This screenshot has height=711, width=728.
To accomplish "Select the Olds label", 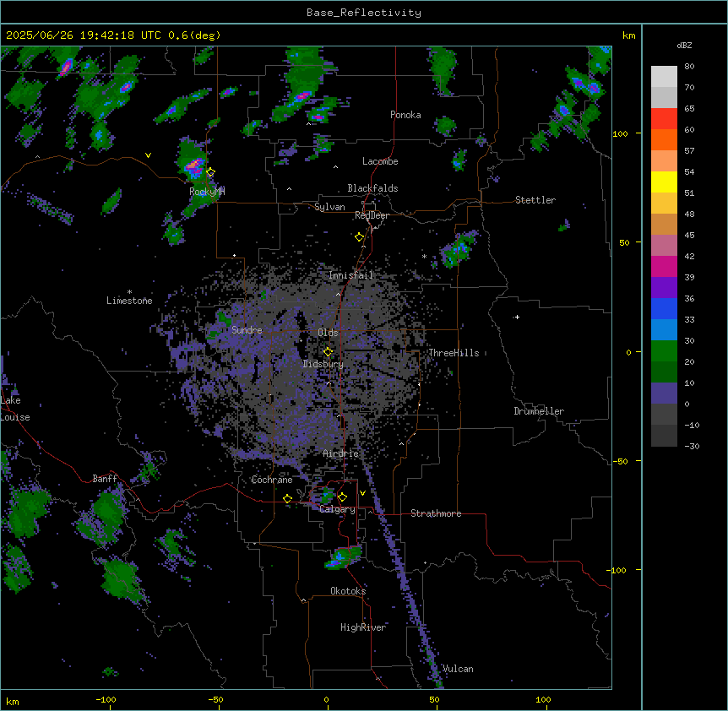I will 328,333.
